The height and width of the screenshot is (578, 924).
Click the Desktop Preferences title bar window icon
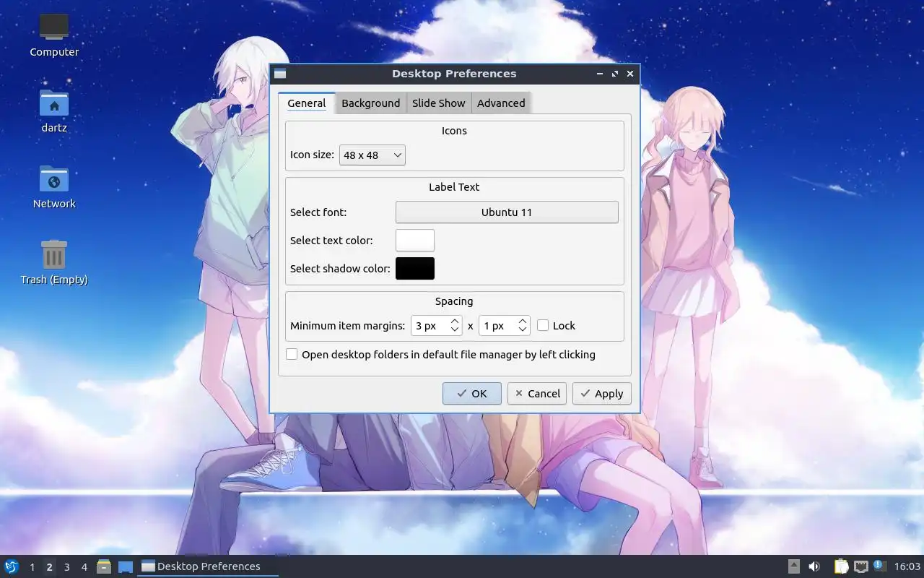(x=280, y=74)
